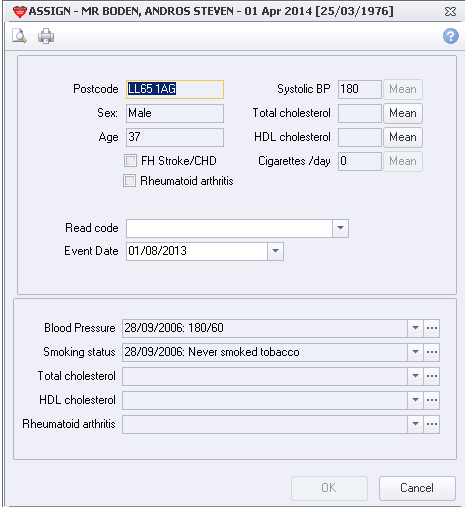Open Total cholesterol ellipsis details button
Image resolution: width=465 pixels, height=507 pixels.
(x=432, y=376)
